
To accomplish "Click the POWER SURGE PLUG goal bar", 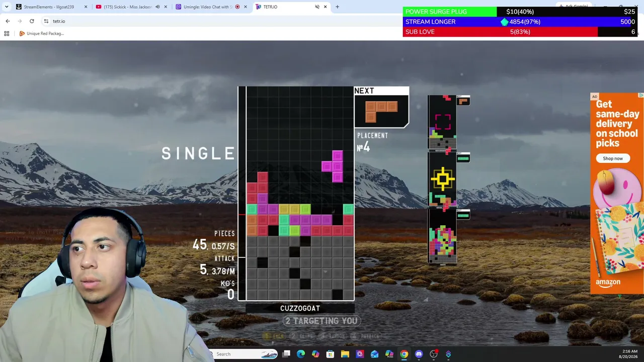I will [x=520, y=12].
